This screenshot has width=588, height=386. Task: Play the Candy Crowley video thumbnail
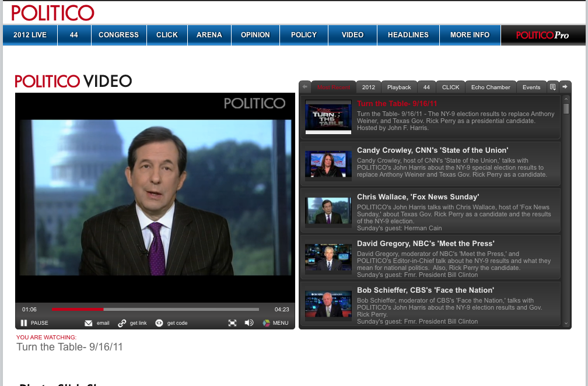tap(328, 164)
